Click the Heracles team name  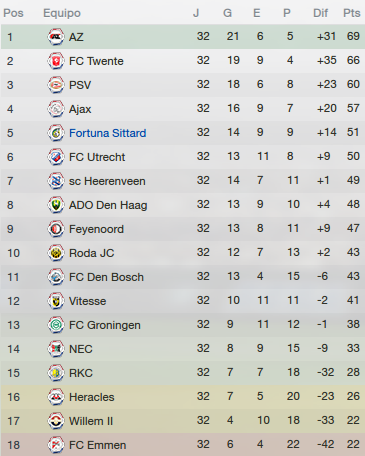pos(92,397)
